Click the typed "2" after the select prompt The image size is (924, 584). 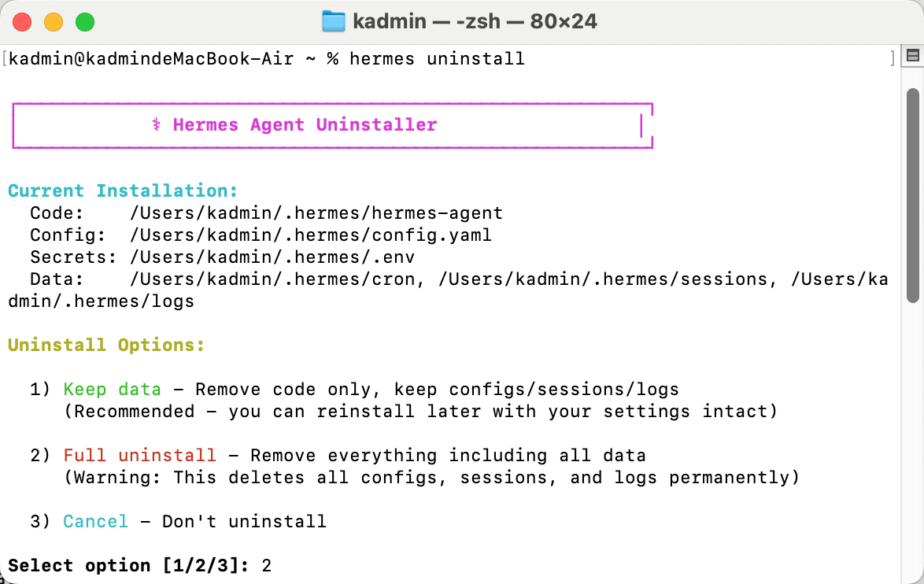point(266,566)
